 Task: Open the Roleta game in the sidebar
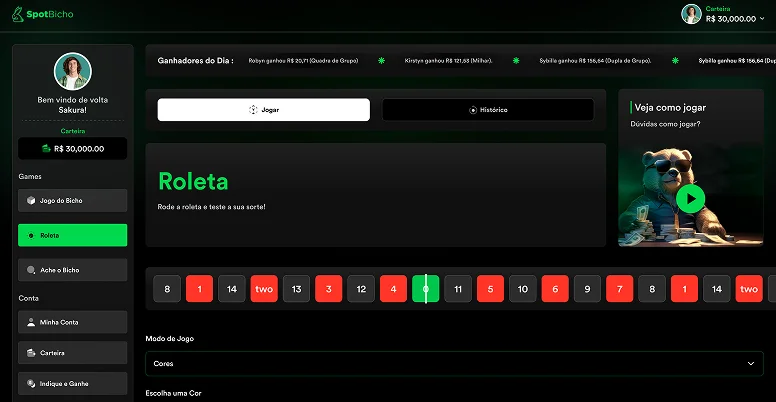click(73, 235)
